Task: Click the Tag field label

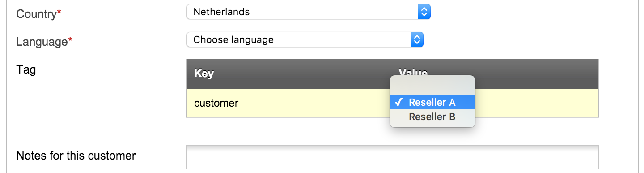Action: (x=25, y=70)
